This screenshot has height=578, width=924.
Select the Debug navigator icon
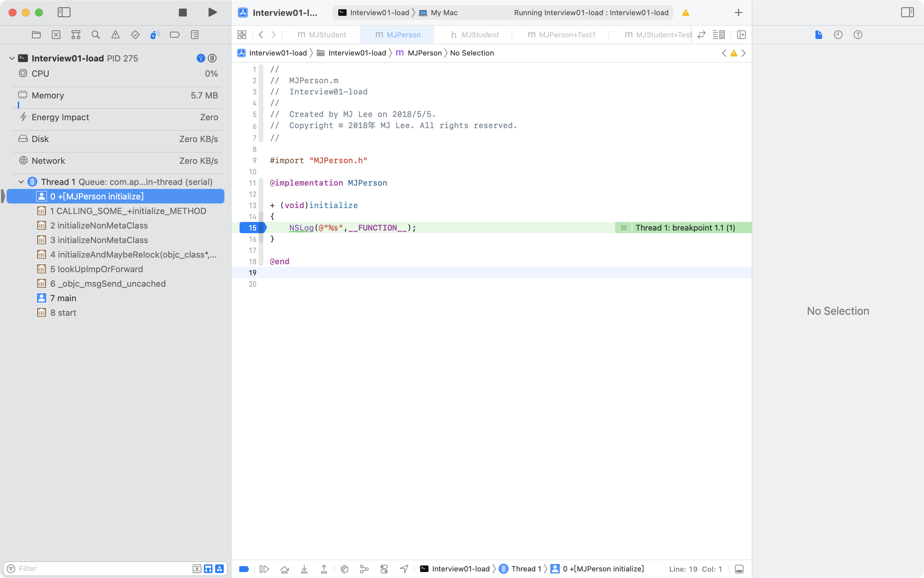coord(155,35)
